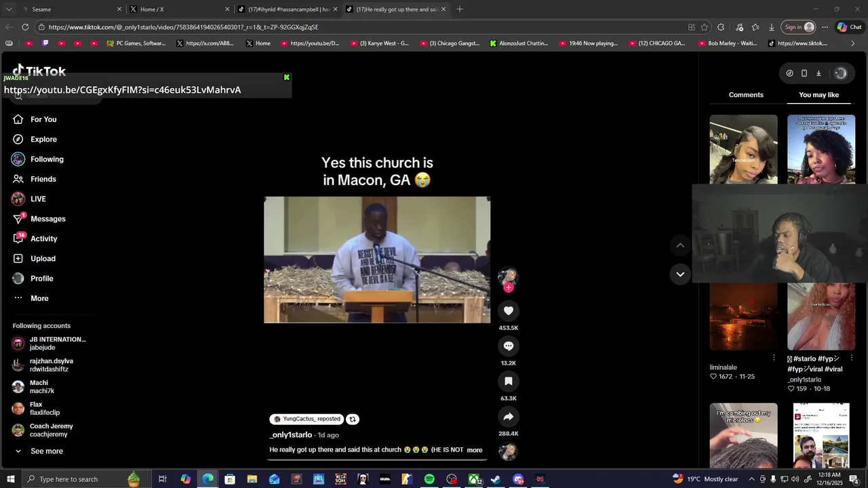This screenshot has width=868, height=488.
Task: Open For You feed
Action: pos(43,119)
